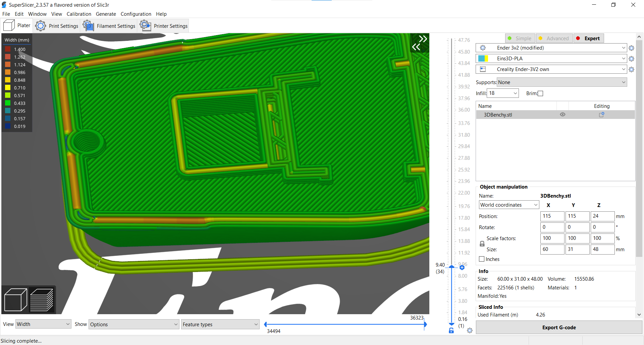Image resolution: width=644 pixels, height=345 pixels.
Task: Click the Editing column header
Action: [602, 106]
